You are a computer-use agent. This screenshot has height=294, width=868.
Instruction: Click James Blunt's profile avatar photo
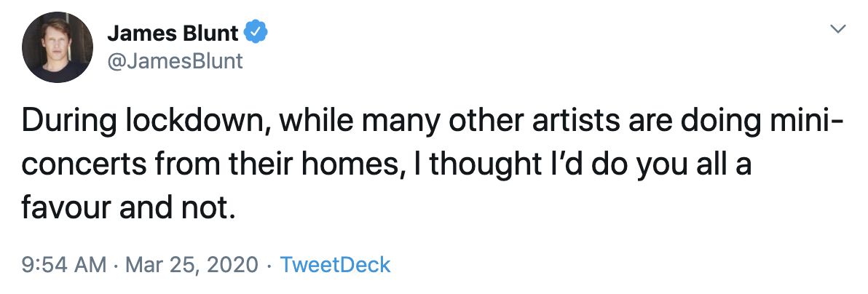pos(58,47)
